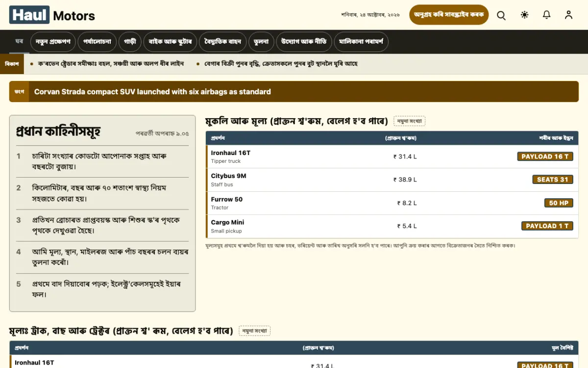Image resolution: width=588 pixels, height=368 pixels.
Task: Open top story 3 about প্ৰতিখন ব্ৰোচাৰত
Action: click(x=102, y=225)
